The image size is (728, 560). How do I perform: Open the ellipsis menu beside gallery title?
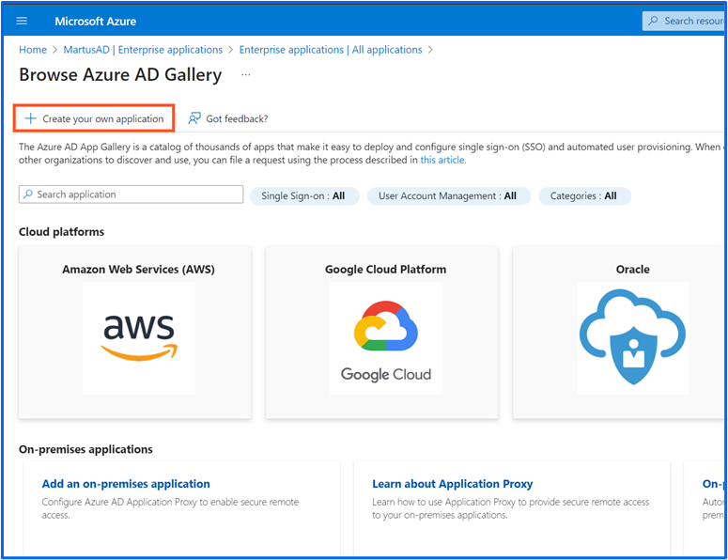click(x=245, y=75)
